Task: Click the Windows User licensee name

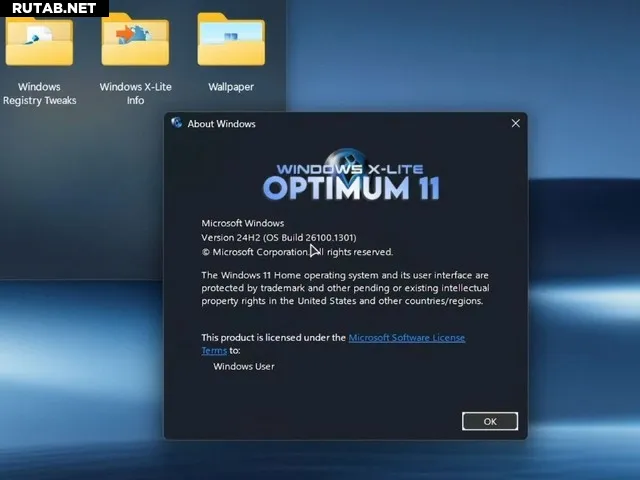Action: click(243, 366)
